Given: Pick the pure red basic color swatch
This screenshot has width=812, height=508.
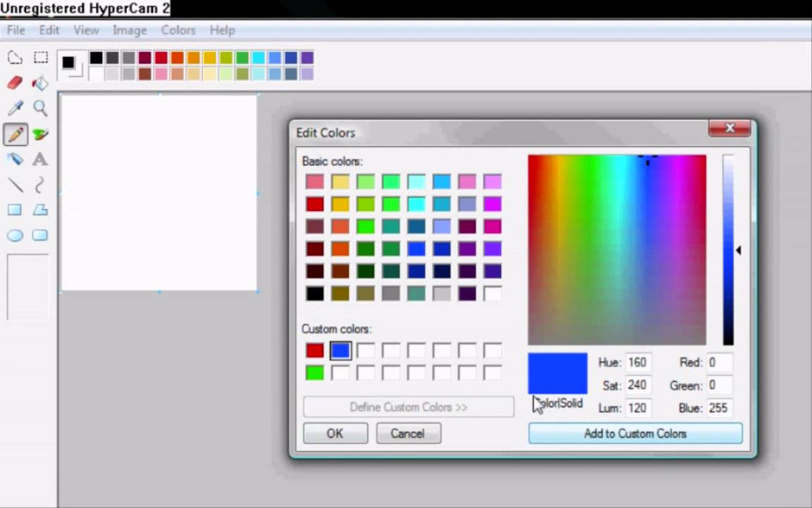Looking at the screenshot, I should (314, 204).
